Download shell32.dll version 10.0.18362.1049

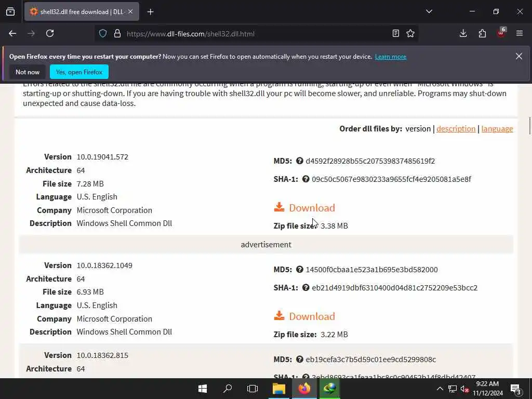click(312, 316)
